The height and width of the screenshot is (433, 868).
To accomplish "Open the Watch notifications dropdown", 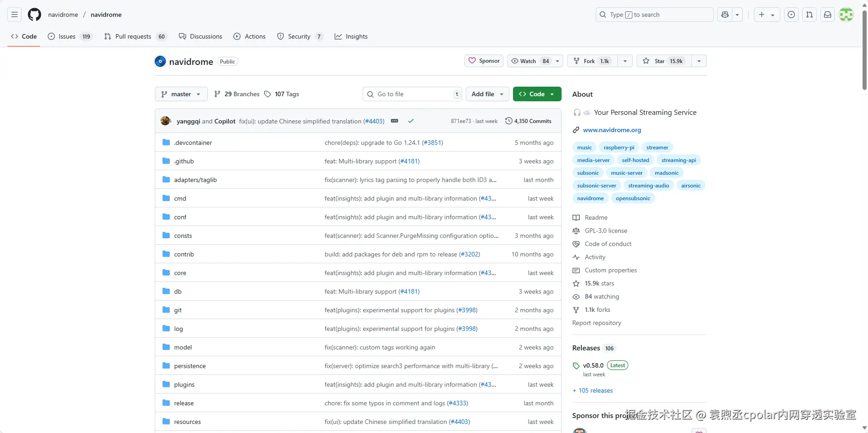I will pos(535,61).
